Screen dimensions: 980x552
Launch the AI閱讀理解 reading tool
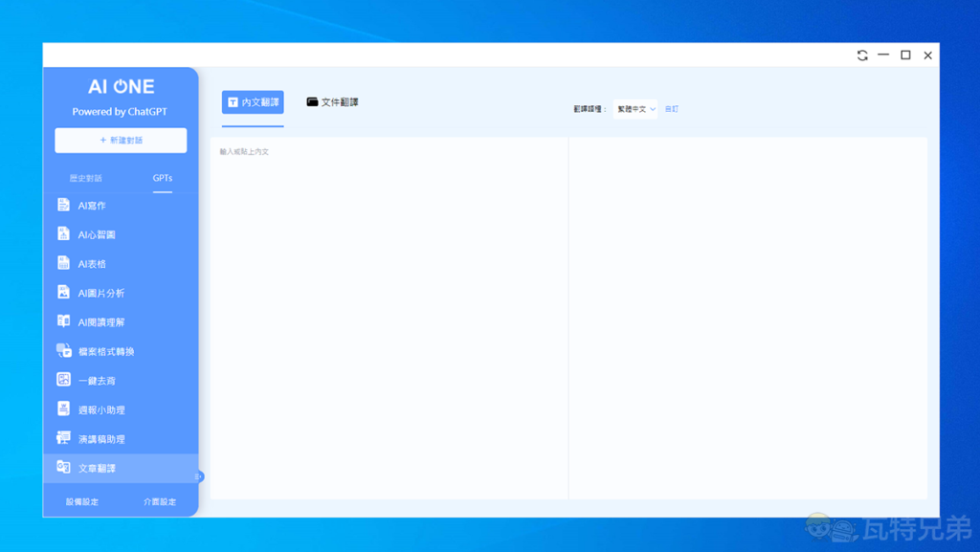[100, 322]
